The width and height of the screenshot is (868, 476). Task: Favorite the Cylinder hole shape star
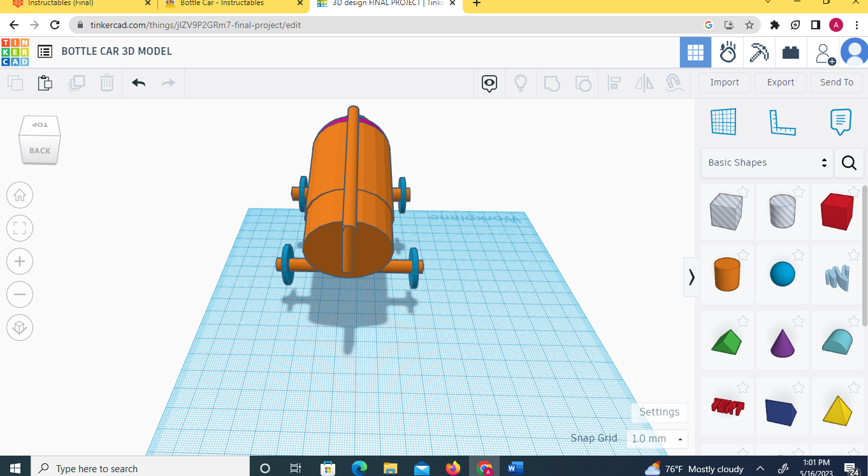(x=799, y=192)
